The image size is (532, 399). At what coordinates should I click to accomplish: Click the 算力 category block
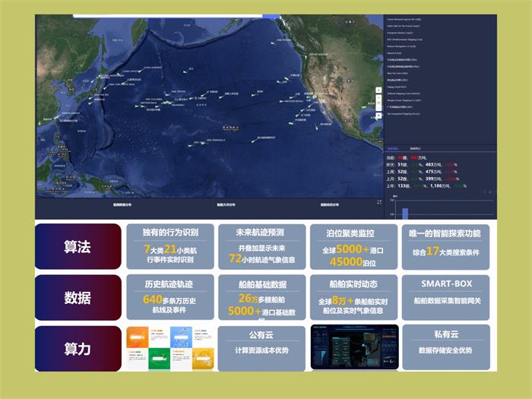click(78, 348)
